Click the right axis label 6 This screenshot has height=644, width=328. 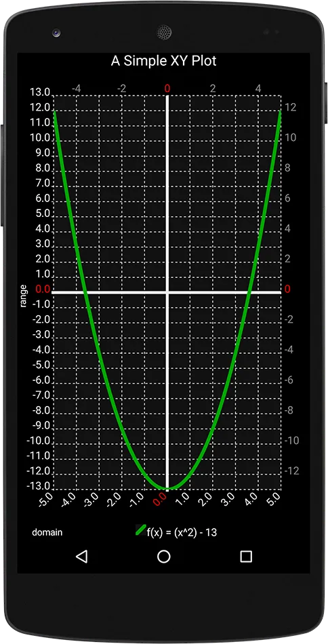pos(287,199)
